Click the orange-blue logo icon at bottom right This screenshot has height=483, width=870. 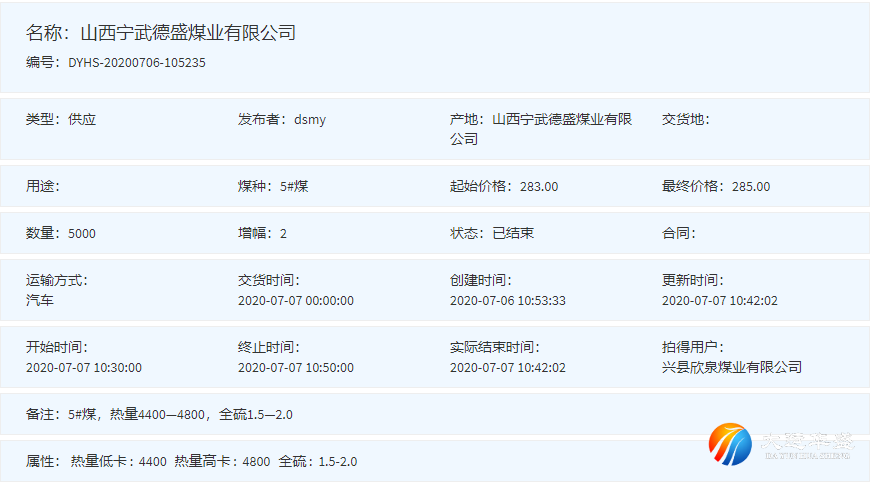(x=730, y=446)
